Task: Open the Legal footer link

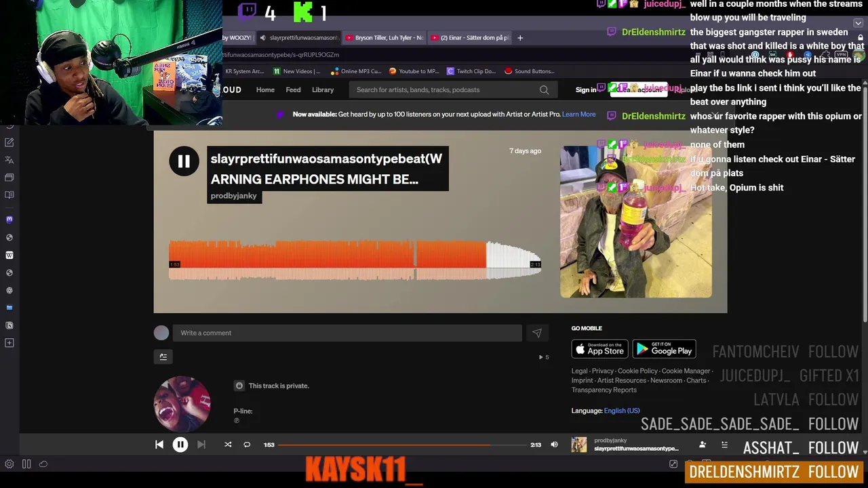Action: (579, 371)
